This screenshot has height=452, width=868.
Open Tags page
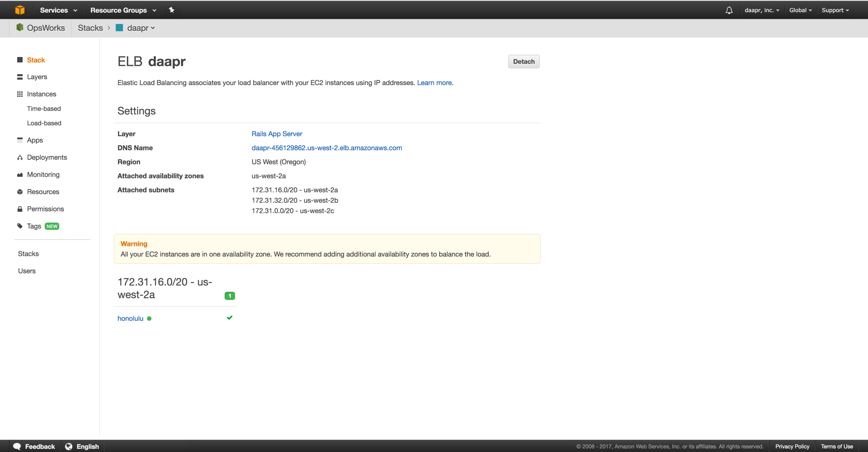(34, 226)
